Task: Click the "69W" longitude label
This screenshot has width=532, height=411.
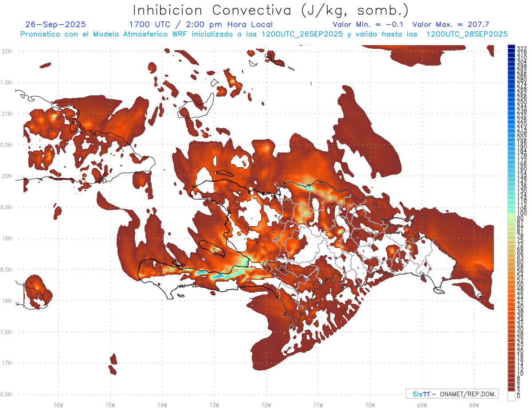Action: coord(422,405)
